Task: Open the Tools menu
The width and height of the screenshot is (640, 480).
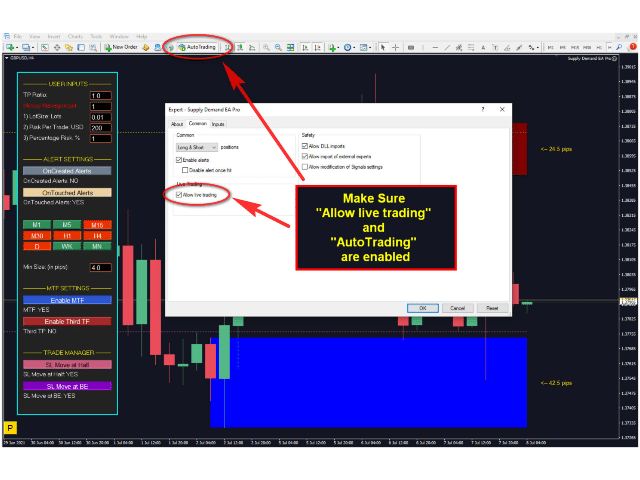Action: [96, 36]
